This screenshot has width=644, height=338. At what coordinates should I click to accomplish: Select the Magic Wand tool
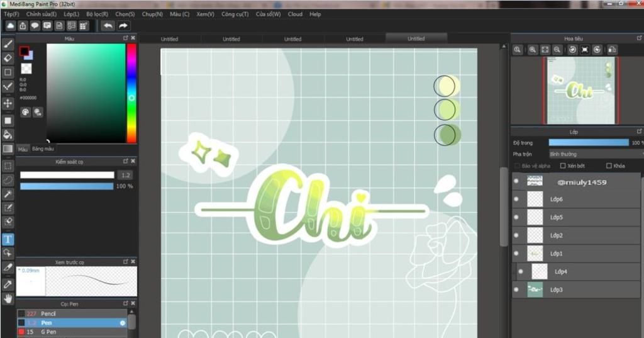point(8,194)
